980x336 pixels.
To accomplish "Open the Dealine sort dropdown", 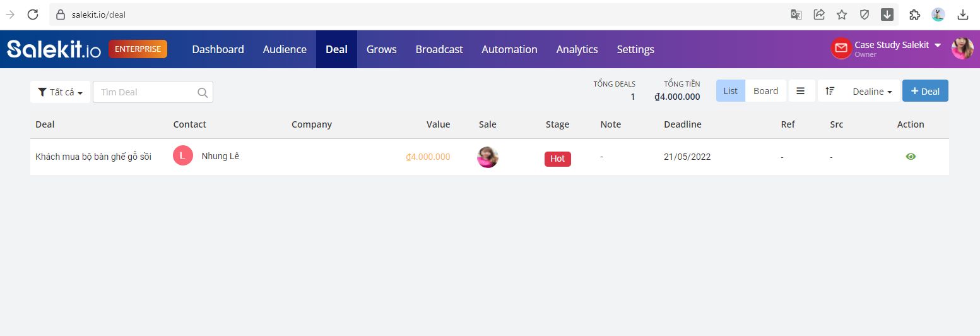I will click(872, 92).
